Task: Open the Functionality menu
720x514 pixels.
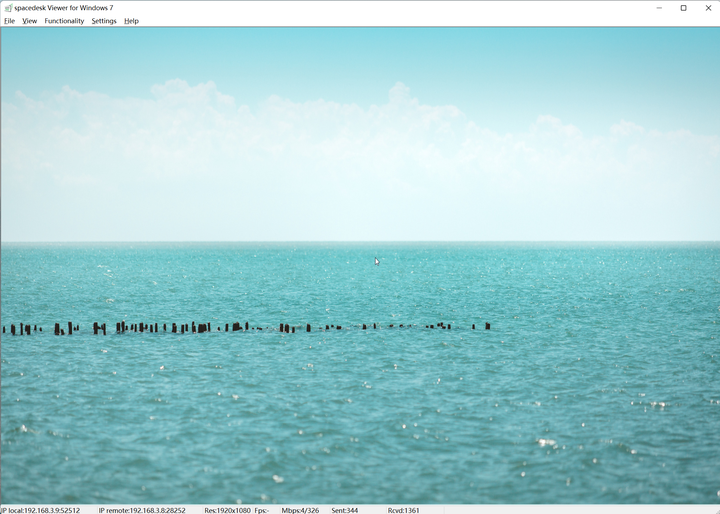Action: (64, 21)
